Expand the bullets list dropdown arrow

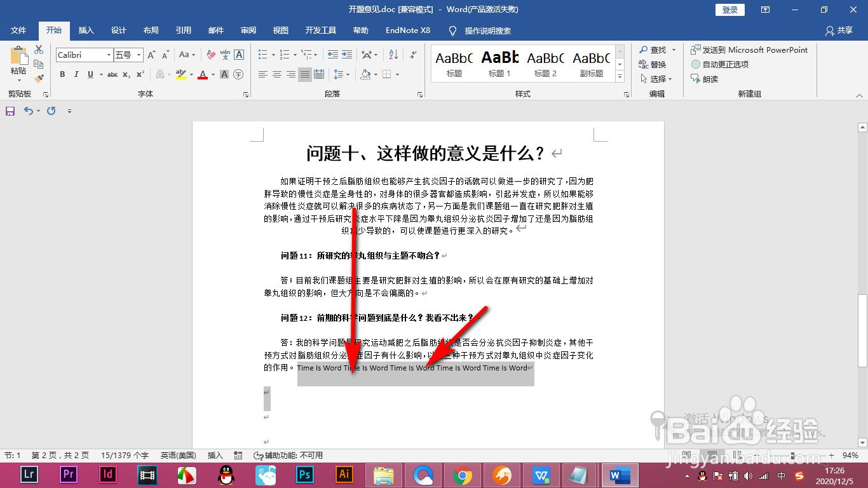click(273, 55)
